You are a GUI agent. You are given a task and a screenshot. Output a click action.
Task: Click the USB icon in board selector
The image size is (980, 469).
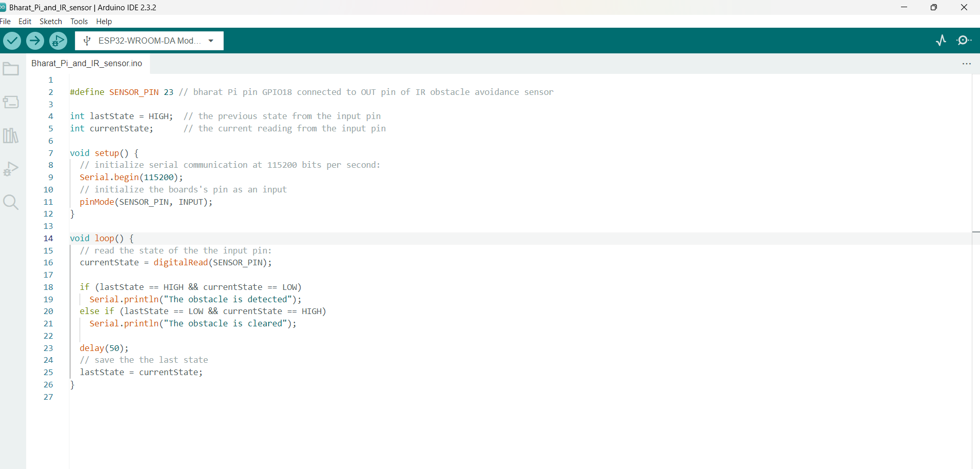(x=87, y=41)
